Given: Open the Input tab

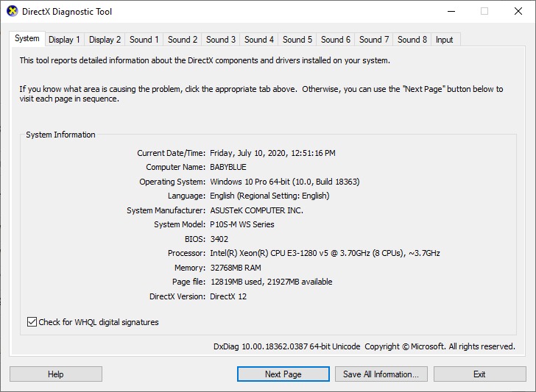Looking at the screenshot, I should click(x=445, y=40).
